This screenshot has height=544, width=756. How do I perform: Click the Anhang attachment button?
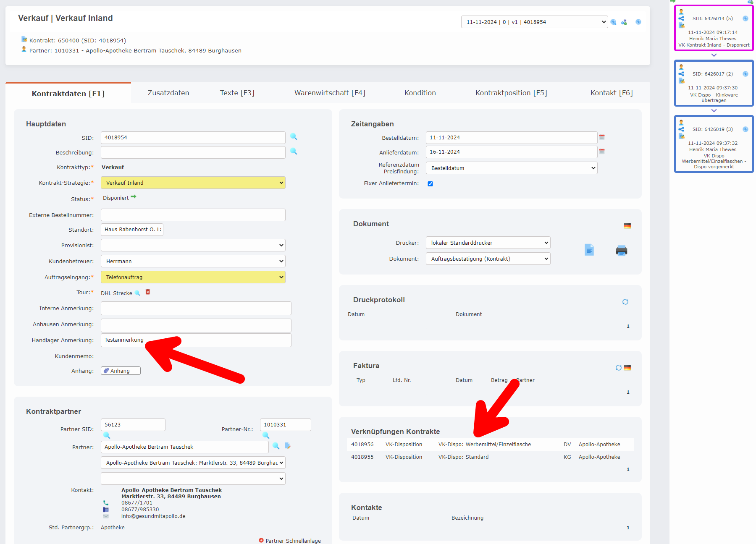pos(121,371)
